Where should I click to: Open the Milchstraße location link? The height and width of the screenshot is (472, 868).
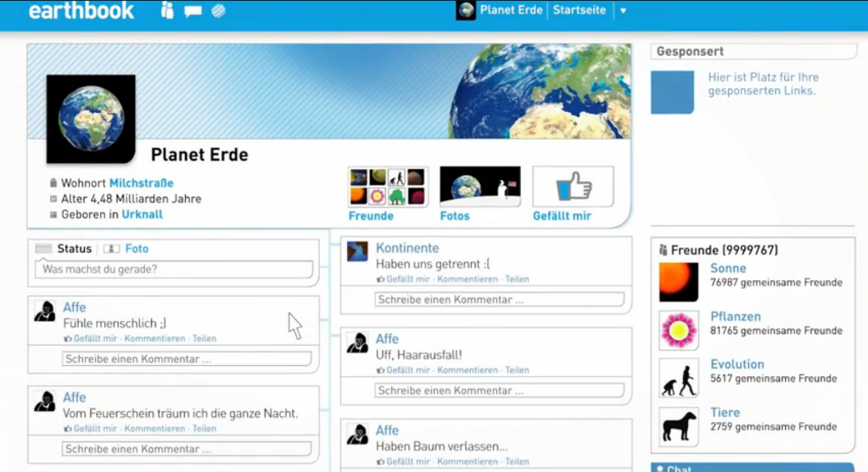(141, 183)
